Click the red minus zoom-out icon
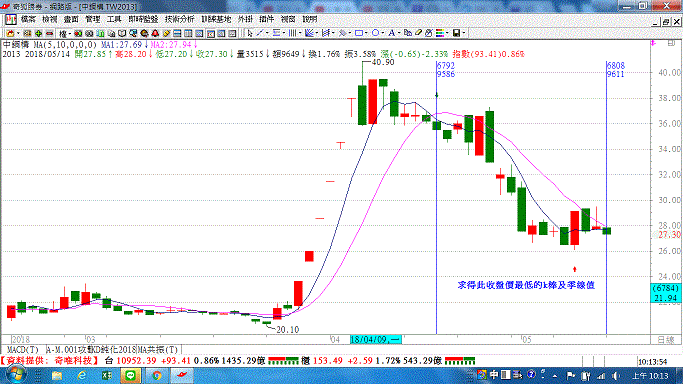683x384 pixels. [x=49, y=34]
